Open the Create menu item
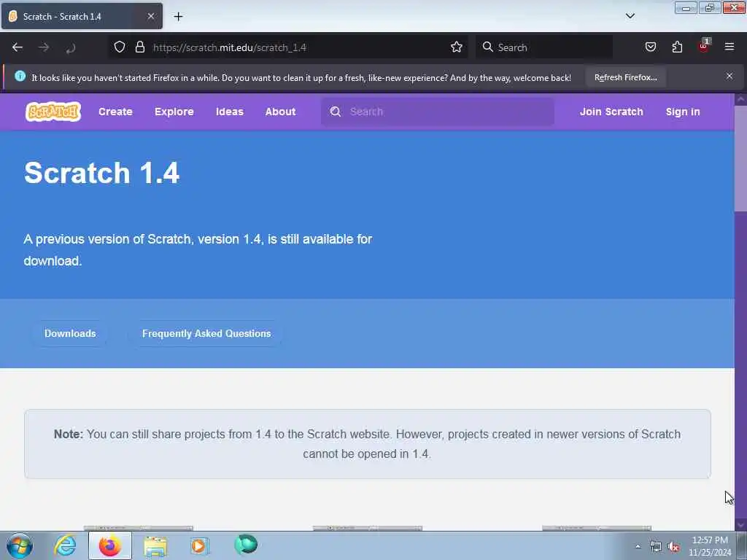The height and width of the screenshot is (560, 747). [x=115, y=112]
